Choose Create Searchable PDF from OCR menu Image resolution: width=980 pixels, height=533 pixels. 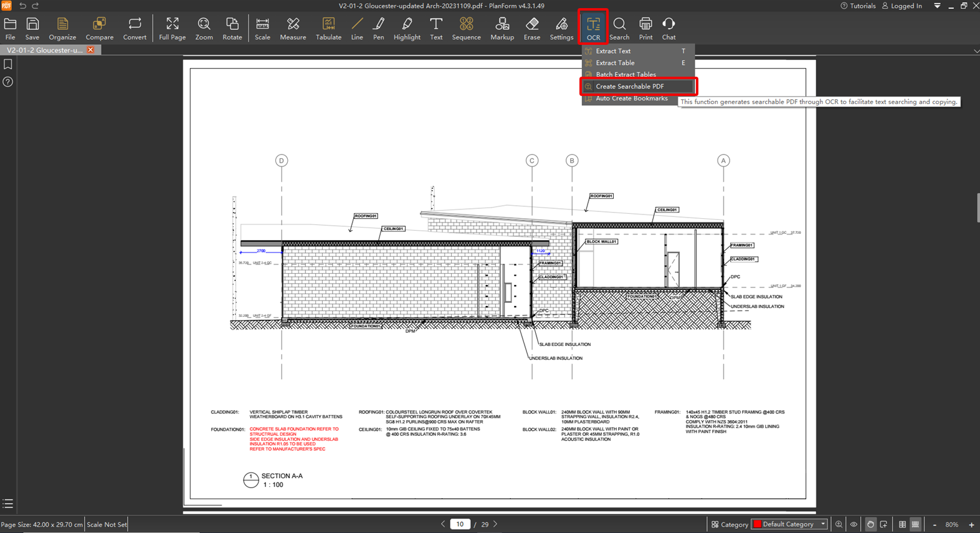[630, 87]
